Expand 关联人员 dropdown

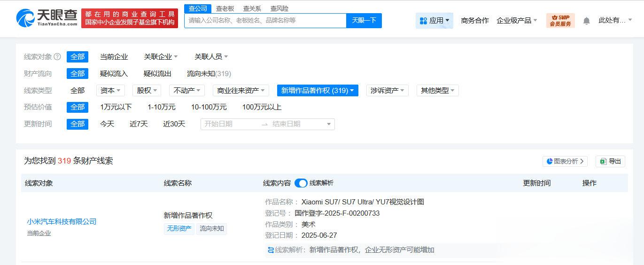[x=211, y=57]
